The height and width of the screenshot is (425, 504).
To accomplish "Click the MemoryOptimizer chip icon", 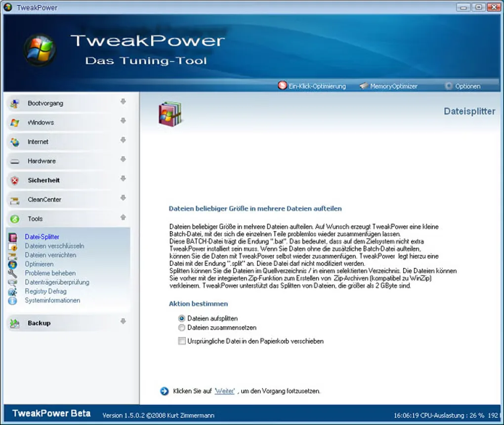I will pyautogui.click(x=364, y=86).
